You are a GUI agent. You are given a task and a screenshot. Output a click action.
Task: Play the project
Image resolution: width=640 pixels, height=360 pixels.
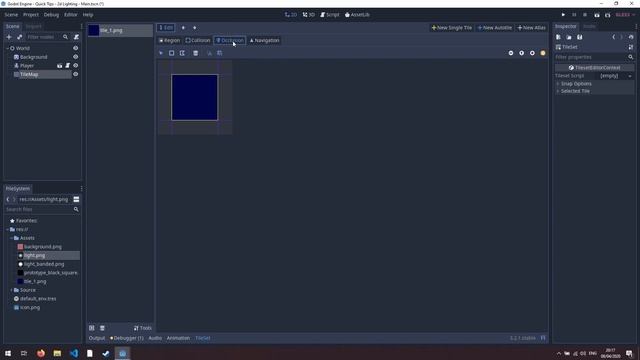(563, 15)
